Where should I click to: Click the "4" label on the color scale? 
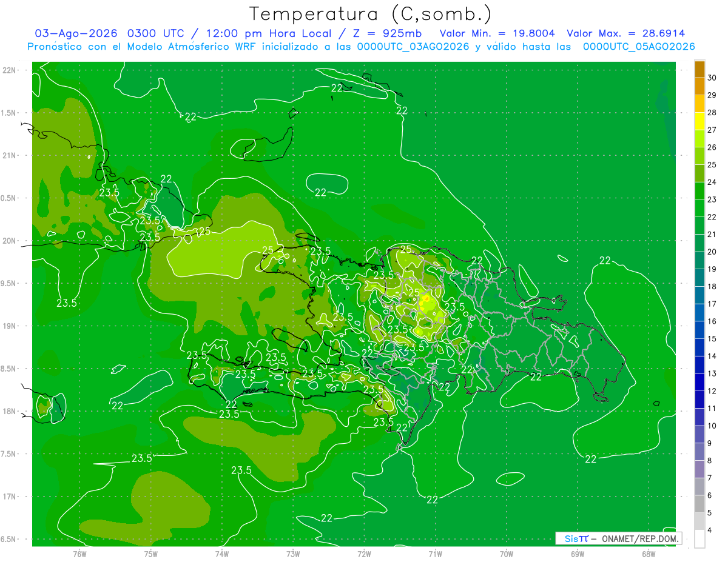(x=710, y=530)
